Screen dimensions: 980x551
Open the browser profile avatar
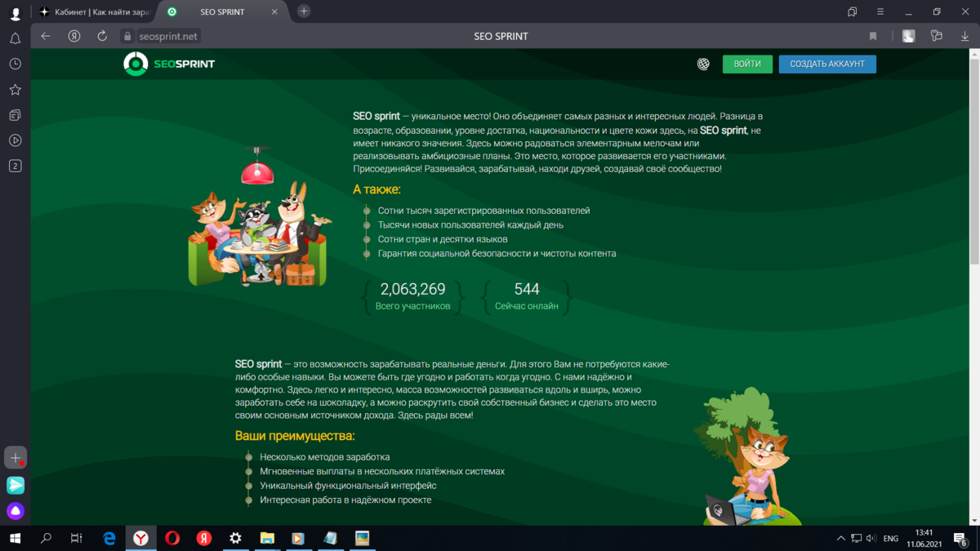coord(15,13)
